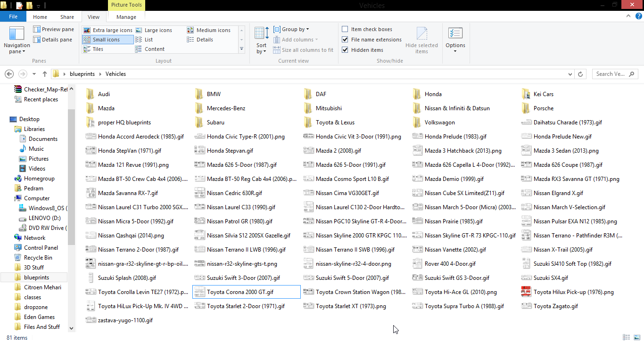Select Small icons layout
Screen dimensions: 644x343
pos(107,40)
